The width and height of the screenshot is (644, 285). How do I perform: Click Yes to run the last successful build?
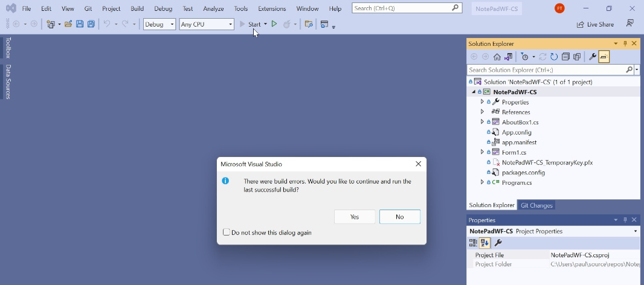click(x=355, y=217)
